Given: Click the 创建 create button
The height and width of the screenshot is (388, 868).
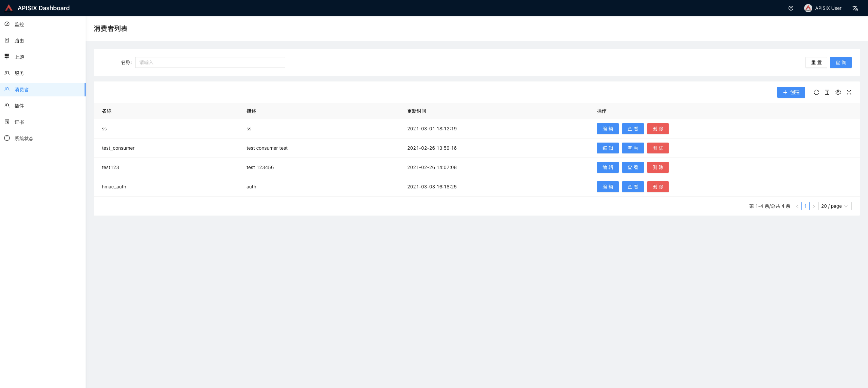Looking at the screenshot, I should pyautogui.click(x=791, y=92).
